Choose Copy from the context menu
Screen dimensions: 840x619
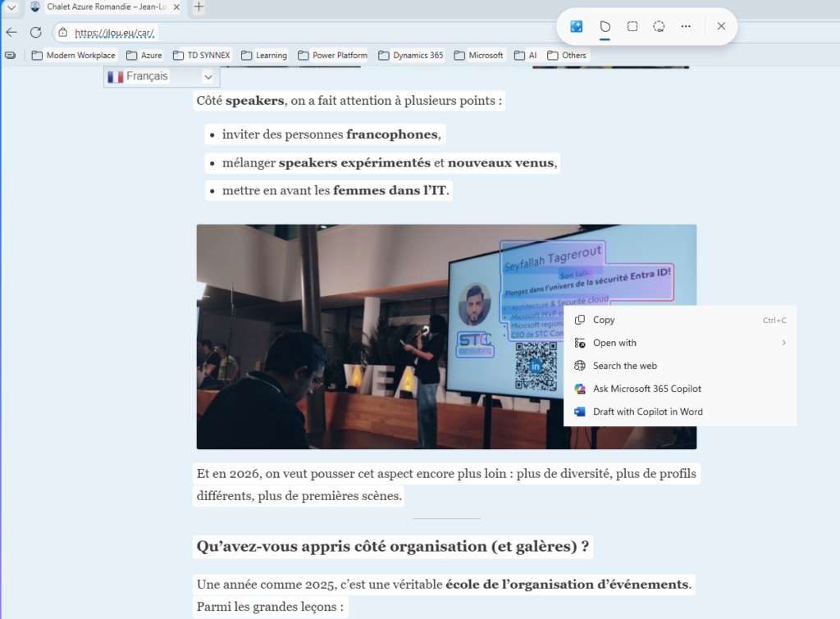(604, 320)
